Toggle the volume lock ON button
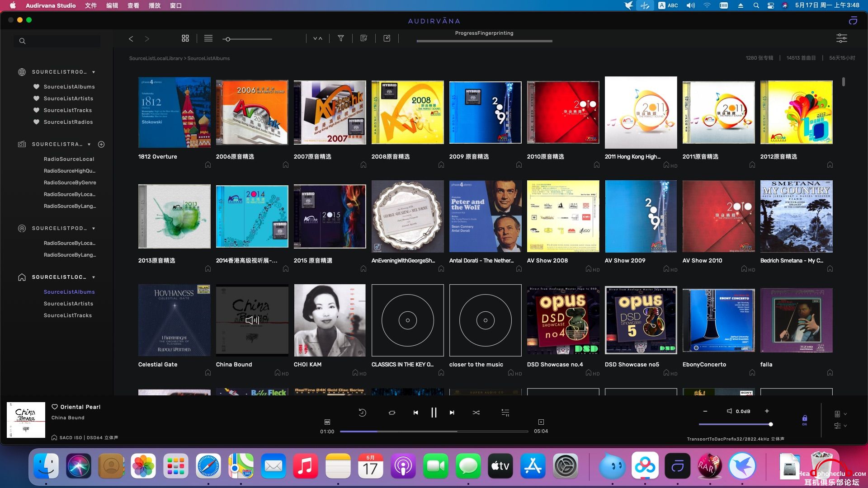The image size is (868, 488). pyautogui.click(x=804, y=420)
